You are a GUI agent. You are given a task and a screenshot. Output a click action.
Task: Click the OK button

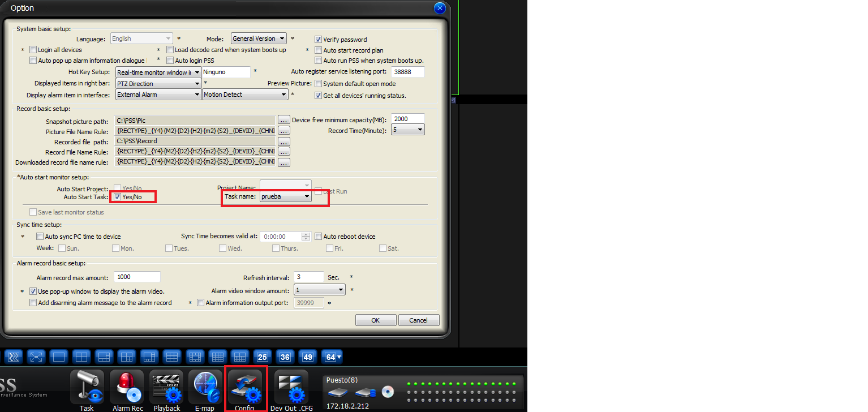coord(376,320)
